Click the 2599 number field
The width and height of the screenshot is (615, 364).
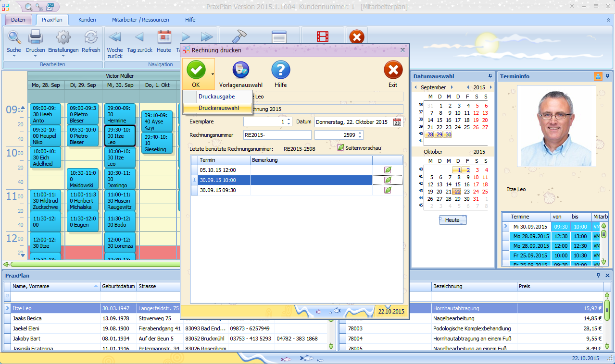click(x=336, y=135)
